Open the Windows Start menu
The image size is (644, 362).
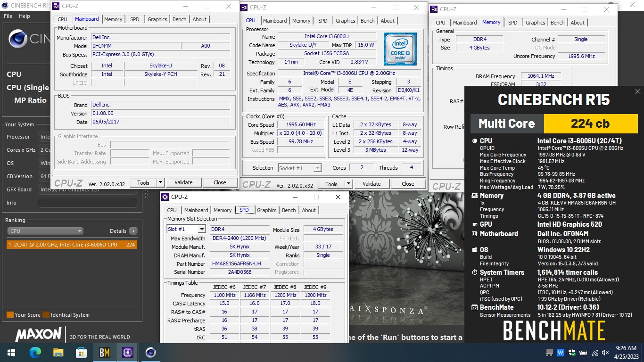coord(11,353)
